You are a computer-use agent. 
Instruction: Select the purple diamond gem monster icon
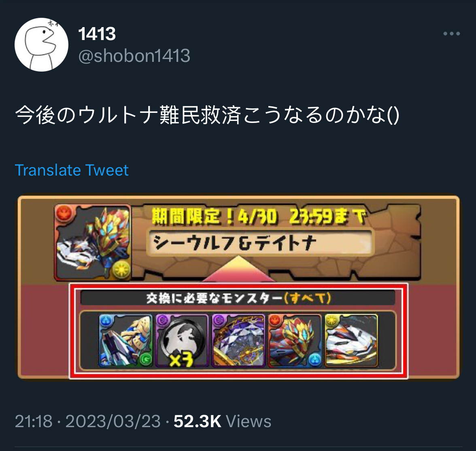click(x=238, y=341)
